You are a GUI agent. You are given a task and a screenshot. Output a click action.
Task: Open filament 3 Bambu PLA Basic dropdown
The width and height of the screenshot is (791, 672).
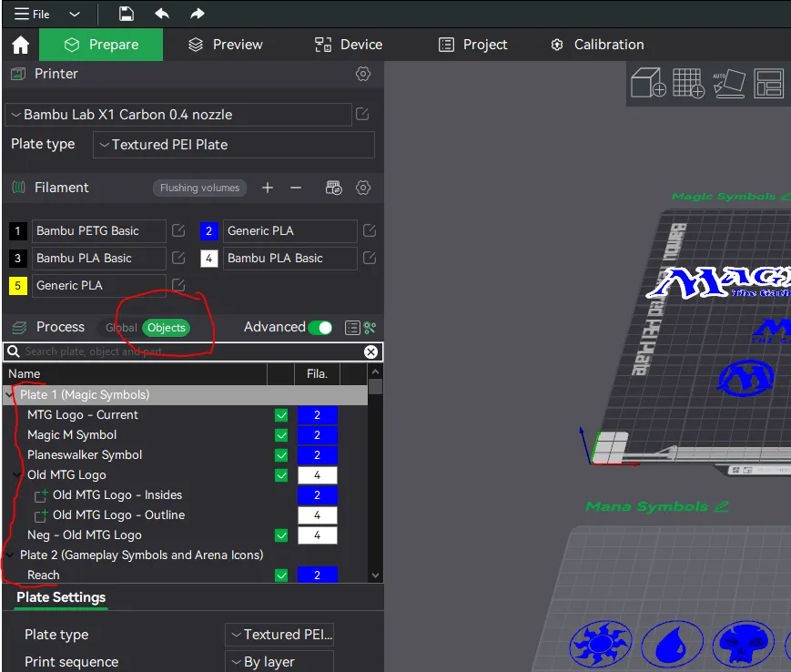(99, 259)
